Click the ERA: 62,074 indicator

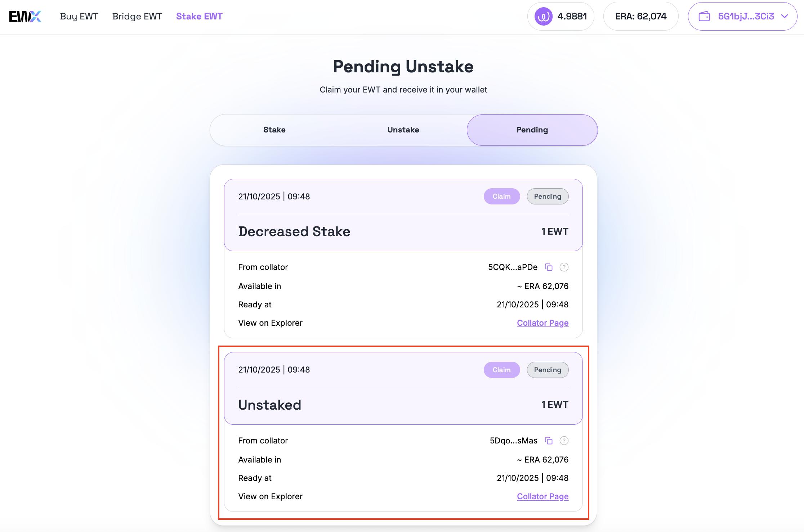(x=640, y=17)
